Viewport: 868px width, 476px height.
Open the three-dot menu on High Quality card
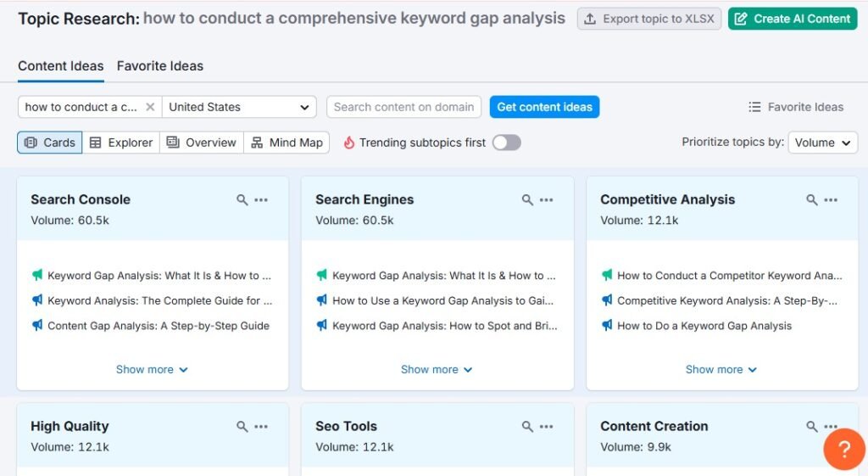point(261,427)
